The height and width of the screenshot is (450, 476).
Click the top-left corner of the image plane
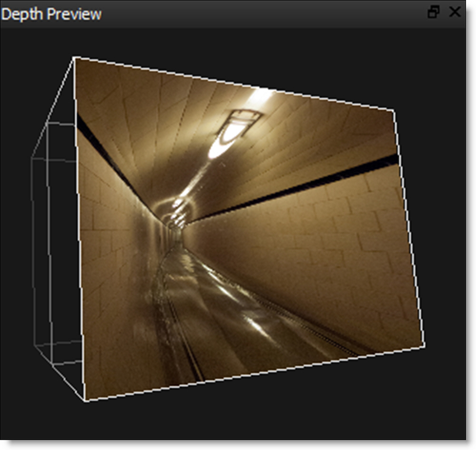pos(75,58)
